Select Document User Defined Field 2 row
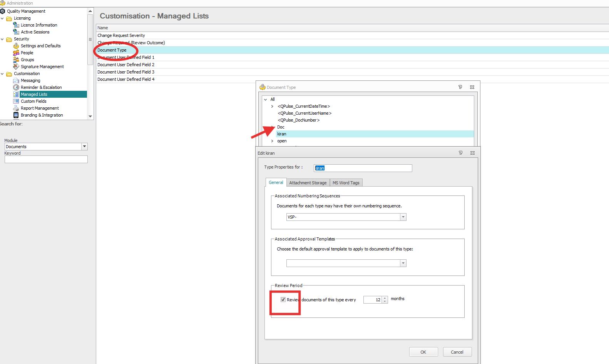This screenshot has height=364, width=609. [352, 65]
